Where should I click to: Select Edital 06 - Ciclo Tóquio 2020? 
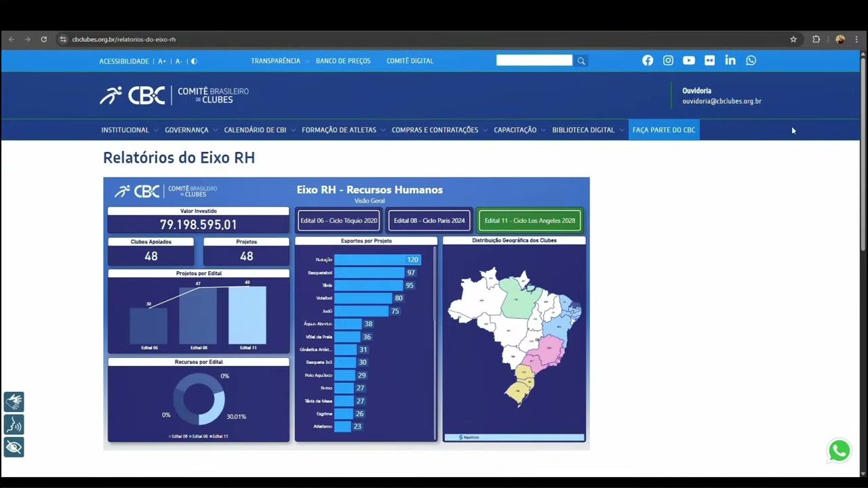point(339,220)
